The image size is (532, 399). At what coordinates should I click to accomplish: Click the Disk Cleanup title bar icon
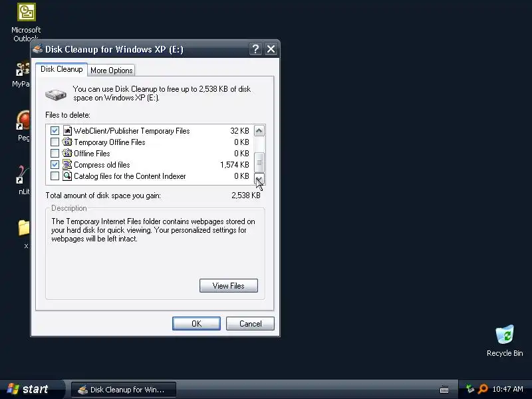point(38,49)
